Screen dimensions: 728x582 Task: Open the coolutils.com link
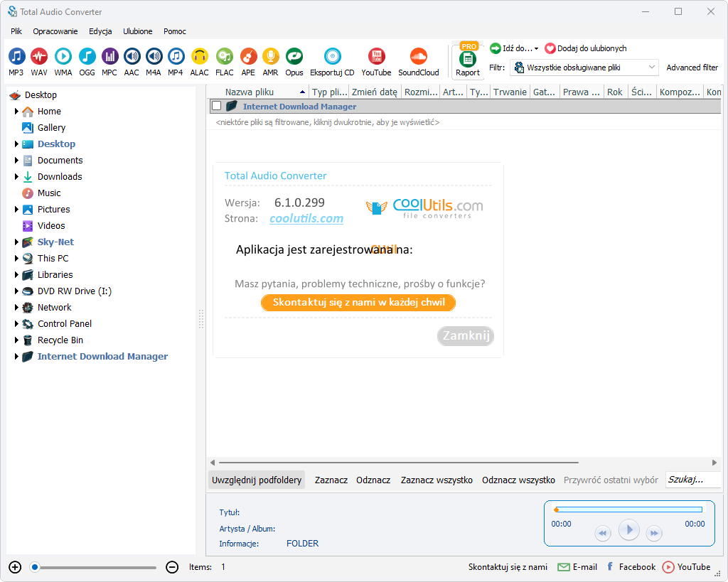pyautogui.click(x=306, y=219)
